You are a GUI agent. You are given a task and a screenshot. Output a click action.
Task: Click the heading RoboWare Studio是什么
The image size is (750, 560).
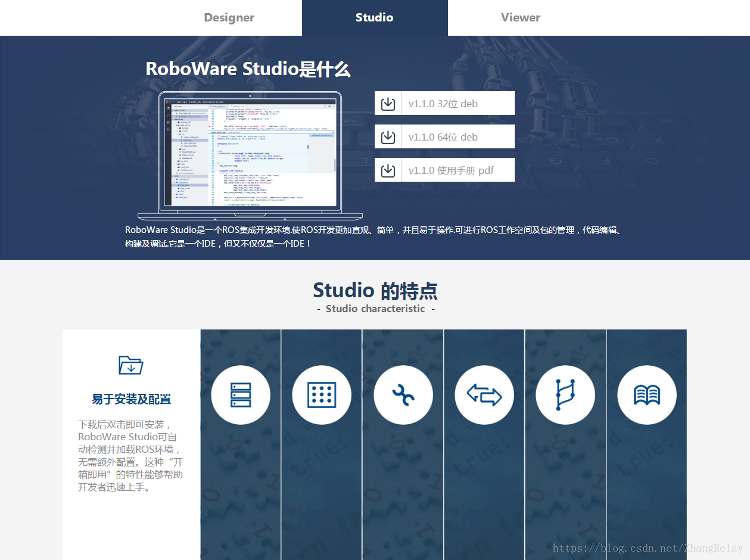[x=248, y=69]
